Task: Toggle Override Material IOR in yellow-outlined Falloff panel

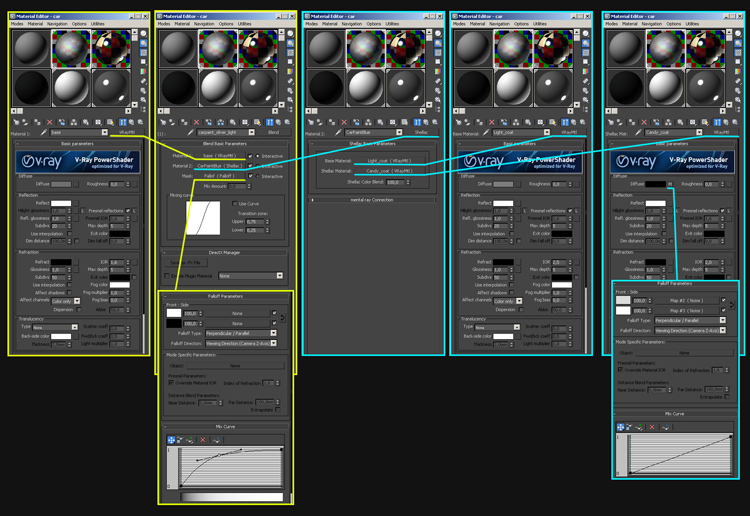Action: pos(171,382)
